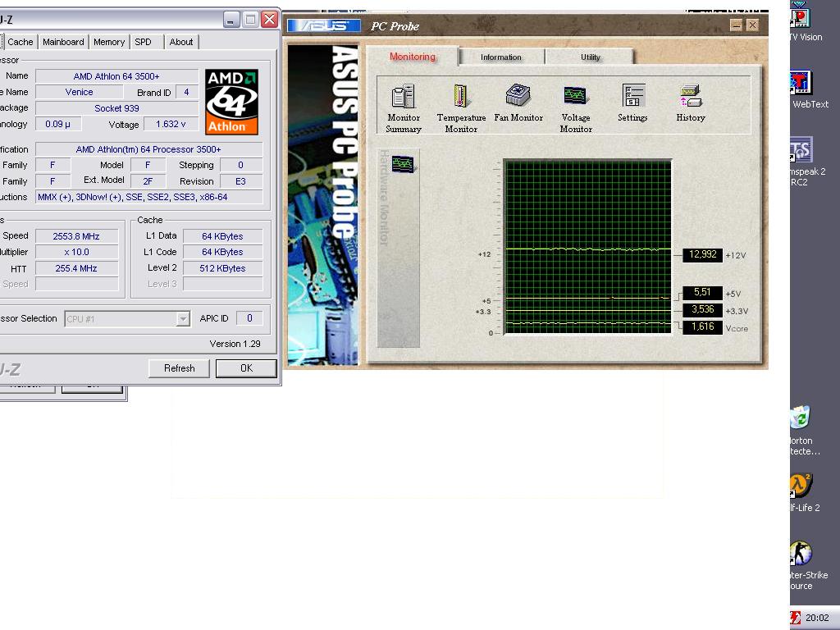Click the L1 Data value 64 KBytes
Screen dimensions: 840x630
pos(222,236)
